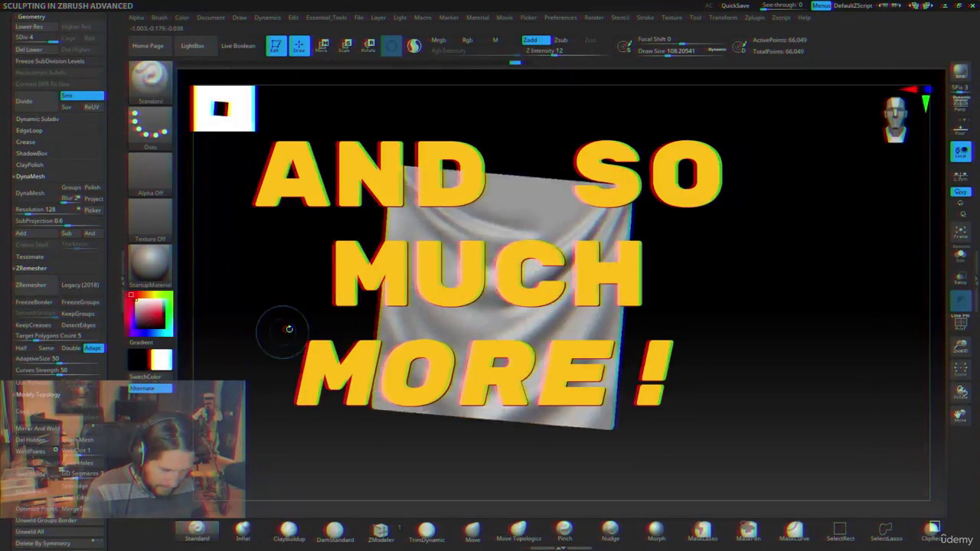Pick the MaskLasso brush

(x=702, y=532)
